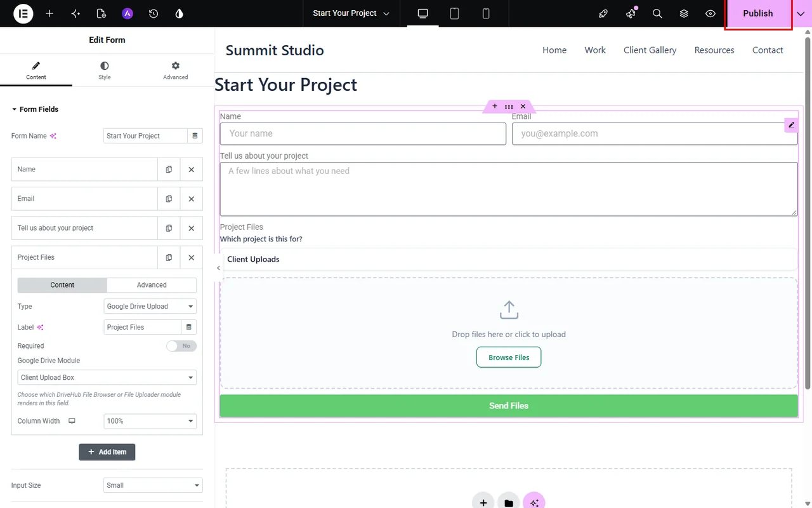812x508 pixels.
Task: Click the pencil edit handle on form widget
Action: tap(791, 125)
